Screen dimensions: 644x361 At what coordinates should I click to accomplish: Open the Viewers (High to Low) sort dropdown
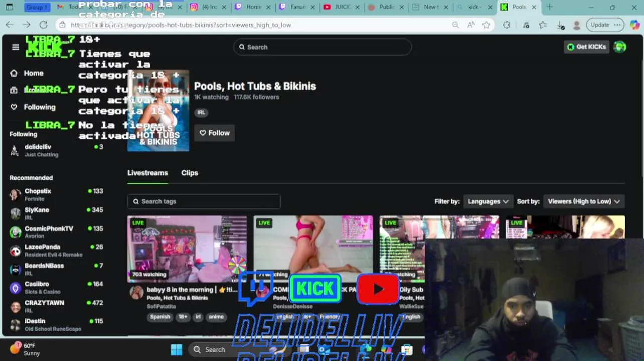(584, 201)
